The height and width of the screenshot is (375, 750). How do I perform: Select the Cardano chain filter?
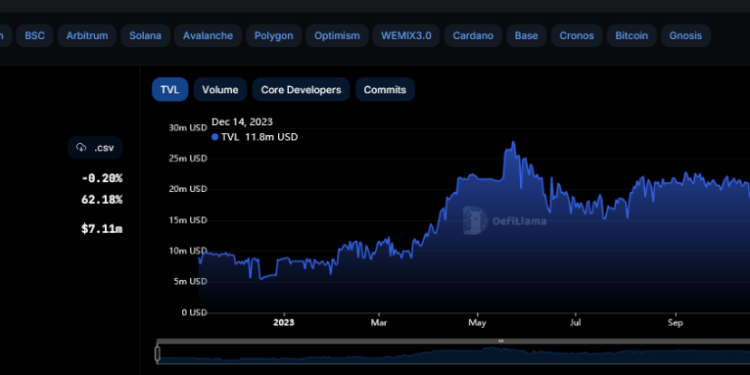(473, 35)
